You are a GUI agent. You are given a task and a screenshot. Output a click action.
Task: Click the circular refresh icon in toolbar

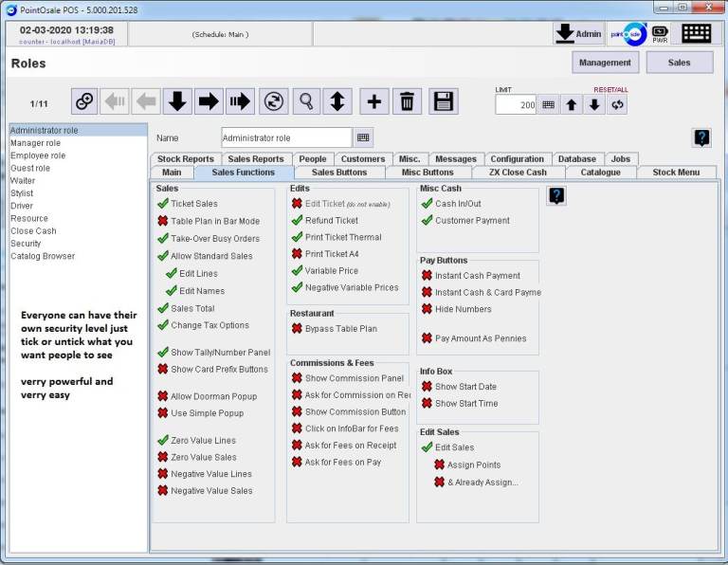point(274,101)
